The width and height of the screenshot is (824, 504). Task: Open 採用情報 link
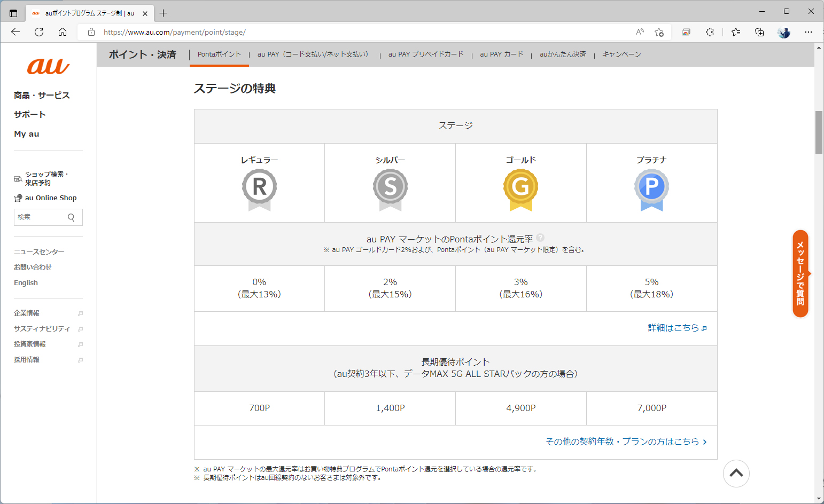[27, 360]
